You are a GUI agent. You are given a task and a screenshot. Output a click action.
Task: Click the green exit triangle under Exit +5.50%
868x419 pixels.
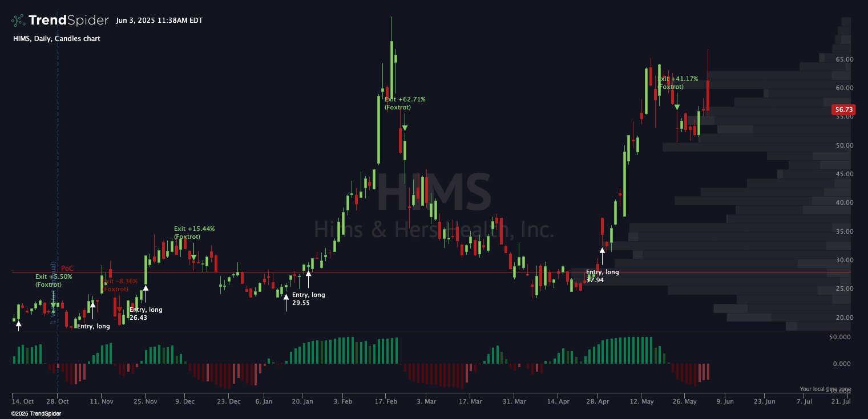54,306
